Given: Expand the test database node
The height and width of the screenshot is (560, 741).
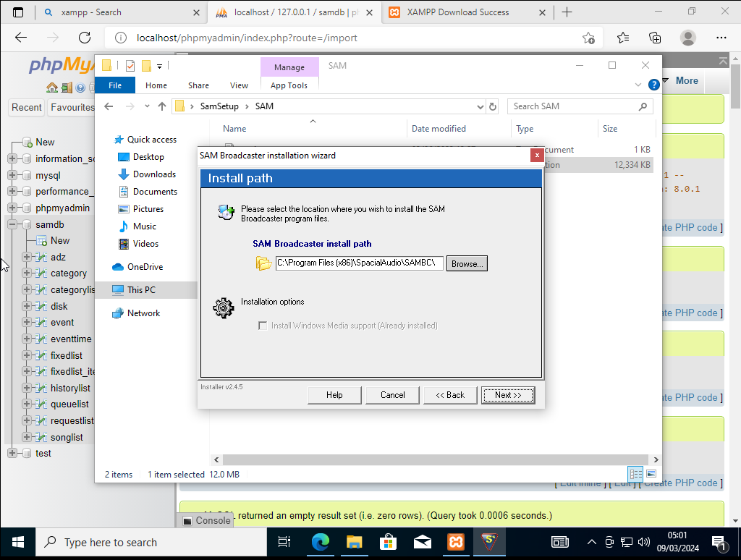Looking at the screenshot, I should pos(12,453).
